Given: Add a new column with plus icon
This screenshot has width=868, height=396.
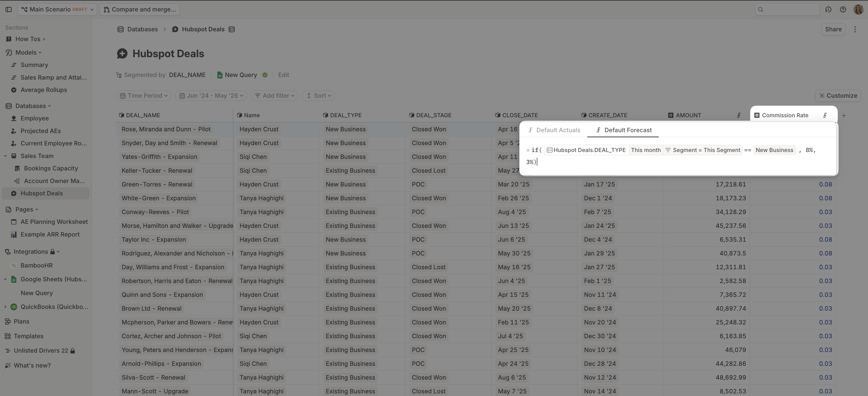Looking at the screenshot, I should [x=844, y=115].
